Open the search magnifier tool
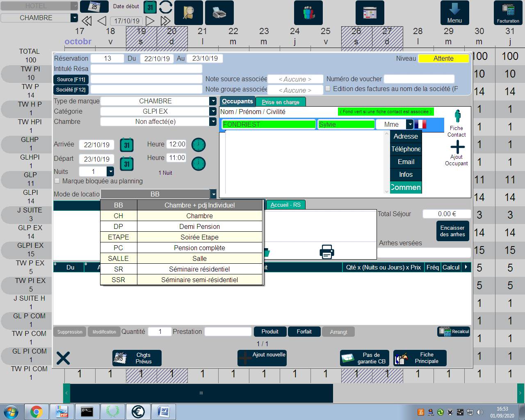The width and height of the screenshot is (525, 420). [188, 13]
